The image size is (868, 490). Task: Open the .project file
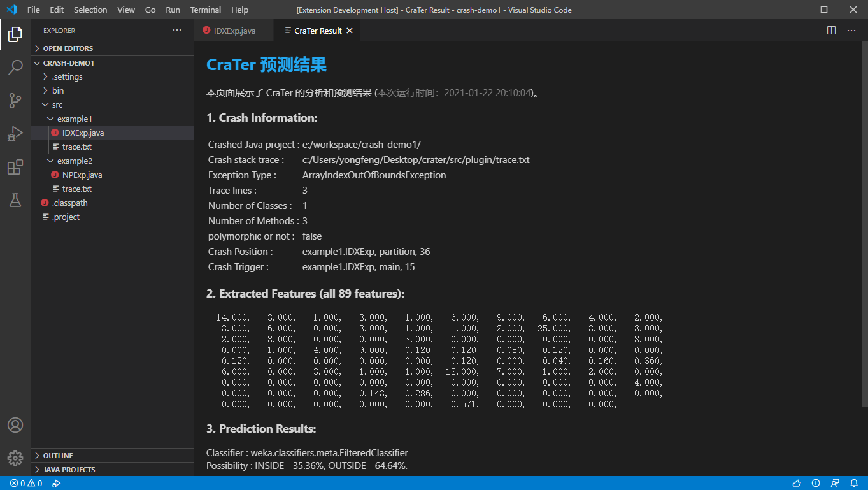112,217
